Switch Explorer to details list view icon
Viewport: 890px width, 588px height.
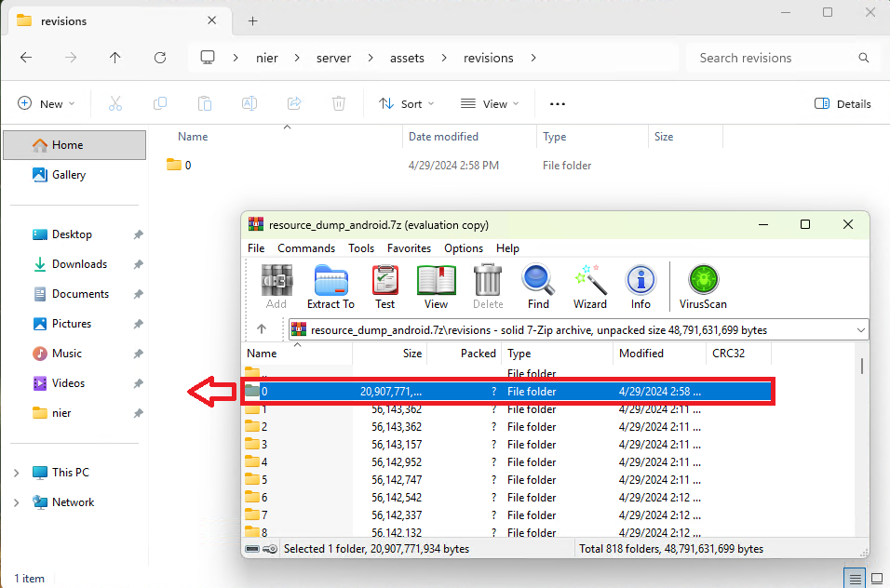855,579
